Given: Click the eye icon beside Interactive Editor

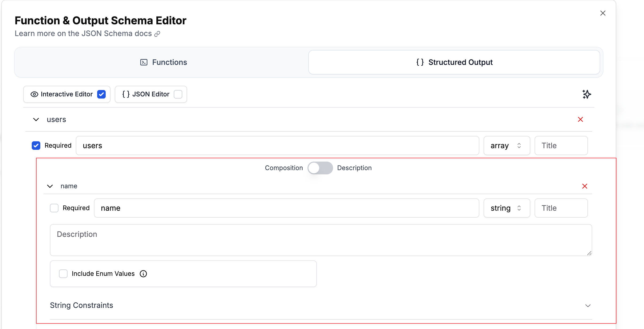Looking at the screenshot, I should coord(34,94).
